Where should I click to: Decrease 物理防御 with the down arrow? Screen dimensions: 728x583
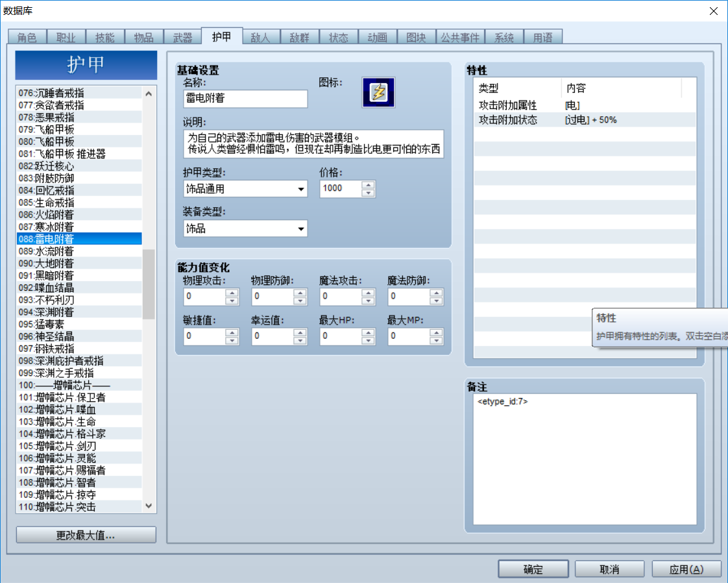coord(300,301)
